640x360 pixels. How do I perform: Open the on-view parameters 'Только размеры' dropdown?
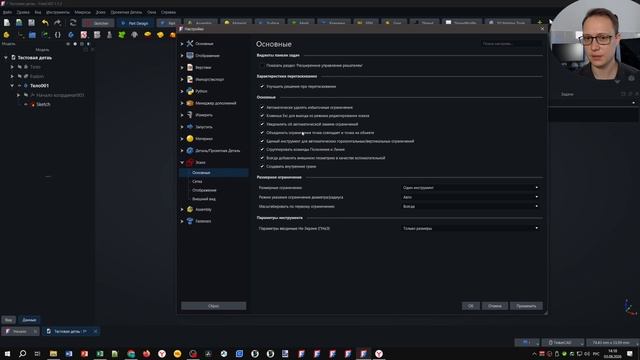pos(471,229)
